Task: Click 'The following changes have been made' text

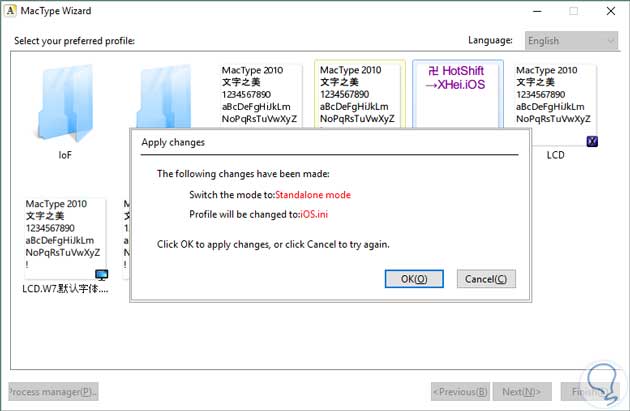Action: tap(243, 174)
